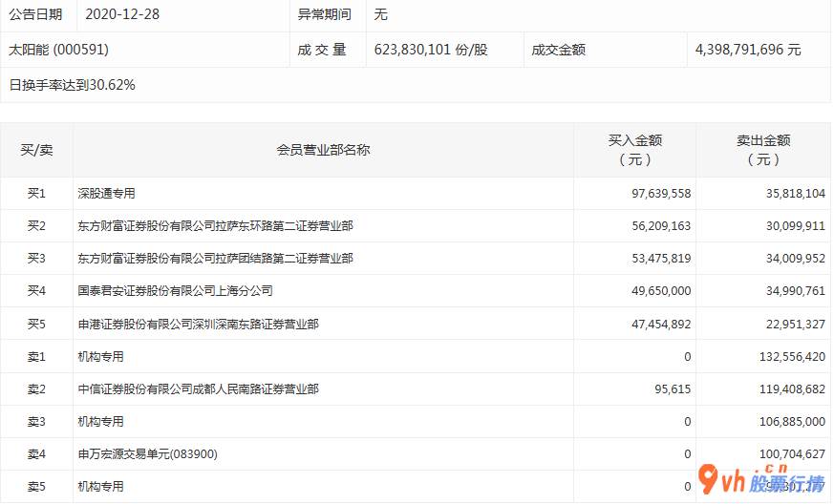Select 东方财富证券 拉萨东环路第二证券营业部 entry
This screenshot has width=834, height=504.
[x=215, y=226]
